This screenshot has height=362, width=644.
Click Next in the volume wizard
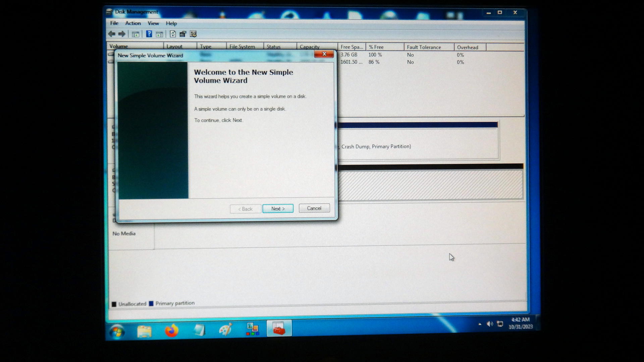(x=278, y=208)
